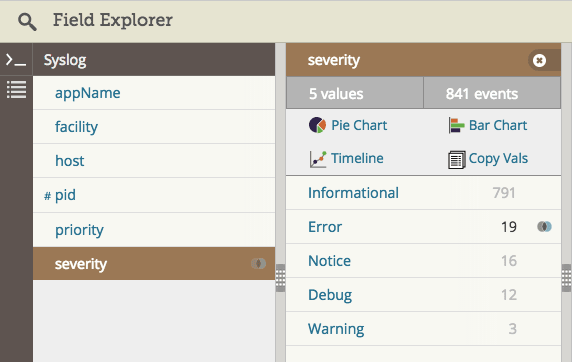The image size is (572, 362).
Task: Click the Timeline graph icon
Action: coord(318,159)
